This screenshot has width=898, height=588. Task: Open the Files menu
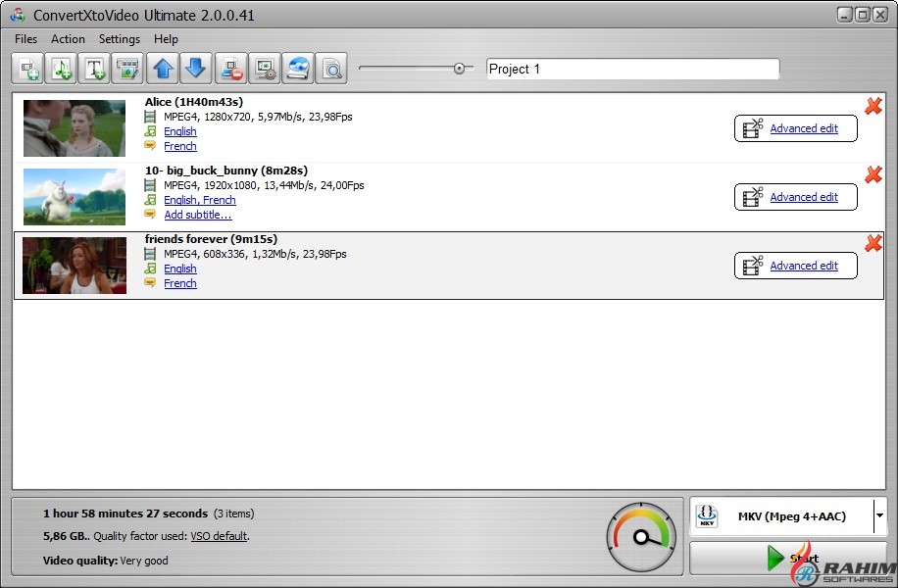(26, 39)
